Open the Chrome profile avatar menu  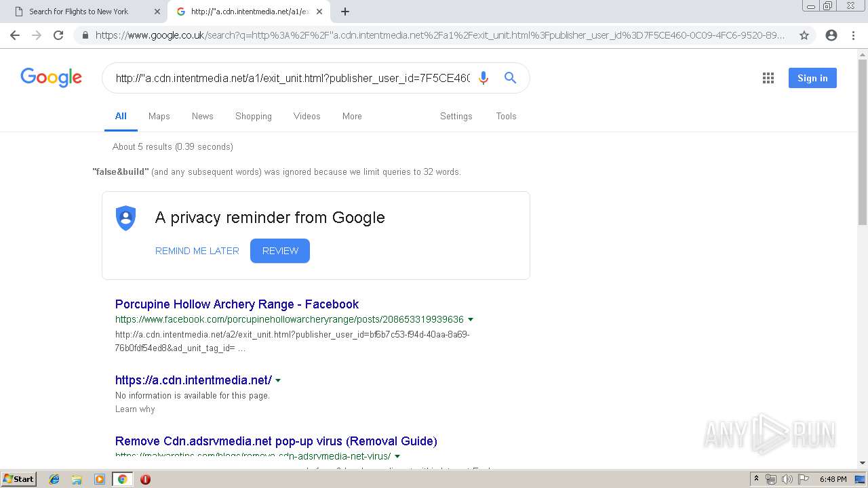pyautogui.click(x=831, y=35)
